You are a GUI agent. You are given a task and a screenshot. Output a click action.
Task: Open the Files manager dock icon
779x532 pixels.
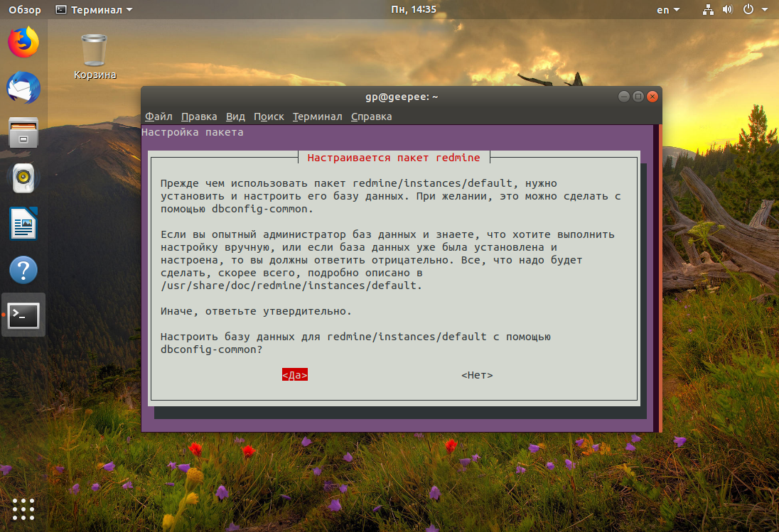click(x=23, y=133)
